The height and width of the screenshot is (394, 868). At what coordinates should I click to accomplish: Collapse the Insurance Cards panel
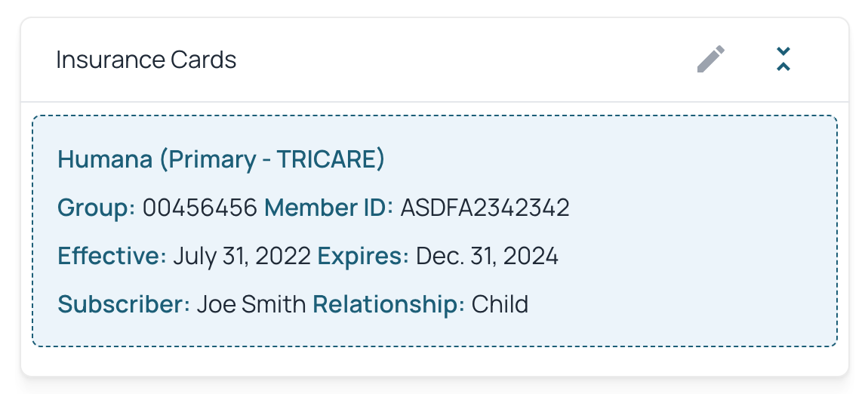(x=783, y=59)
